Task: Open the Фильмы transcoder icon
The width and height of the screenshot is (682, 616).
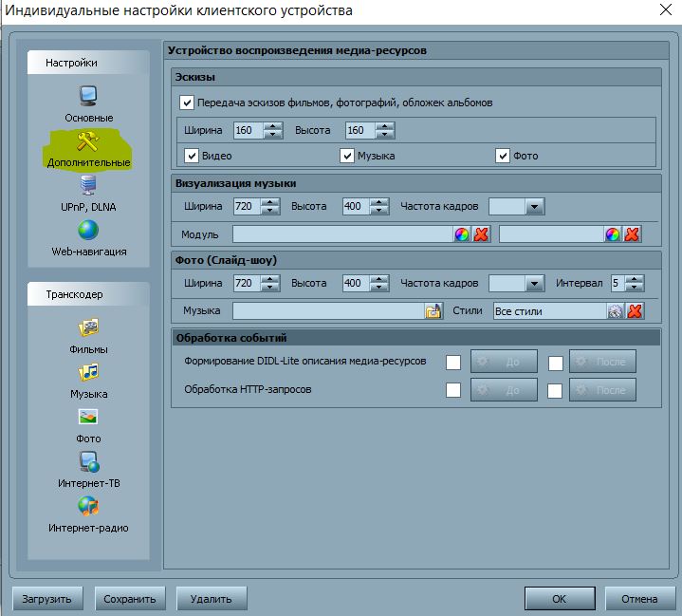Action: click(x=89, y=328)
